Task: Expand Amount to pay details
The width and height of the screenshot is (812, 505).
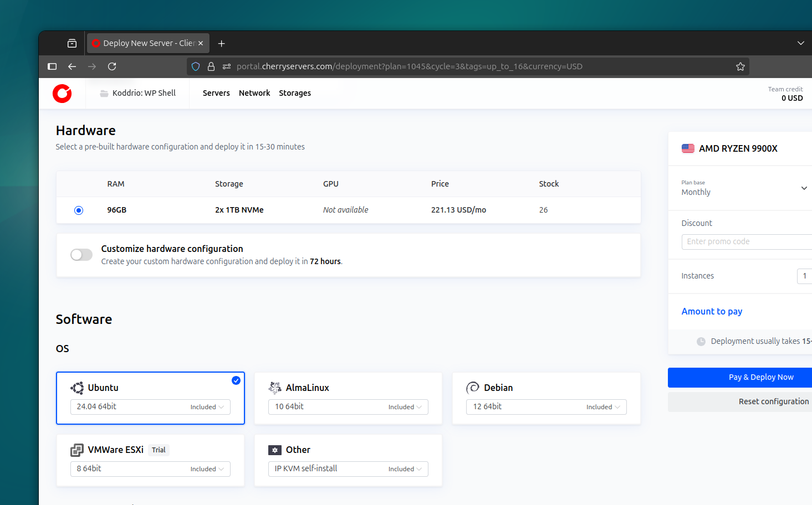Action: [x=712, y=312]
